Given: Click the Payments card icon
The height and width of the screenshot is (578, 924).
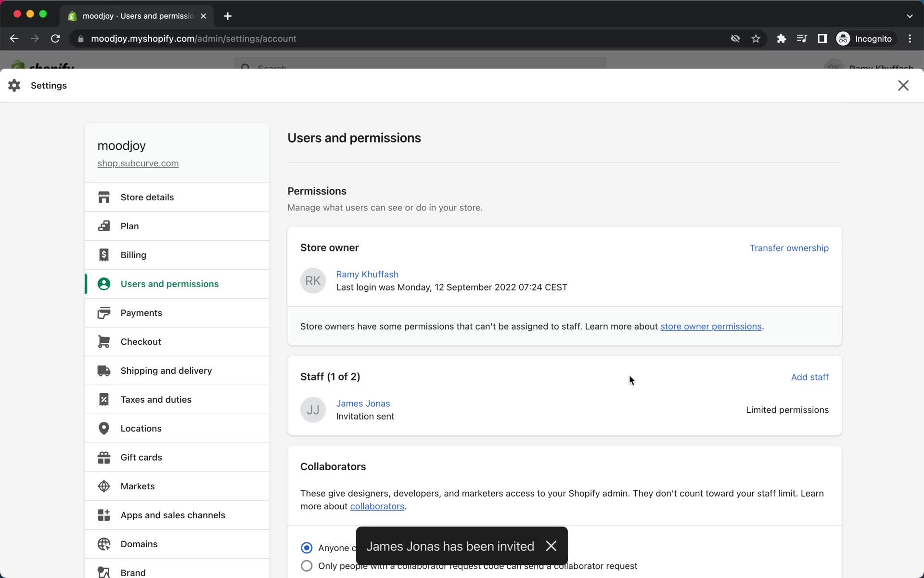Looking at the screenshot, I should point(104,313).
